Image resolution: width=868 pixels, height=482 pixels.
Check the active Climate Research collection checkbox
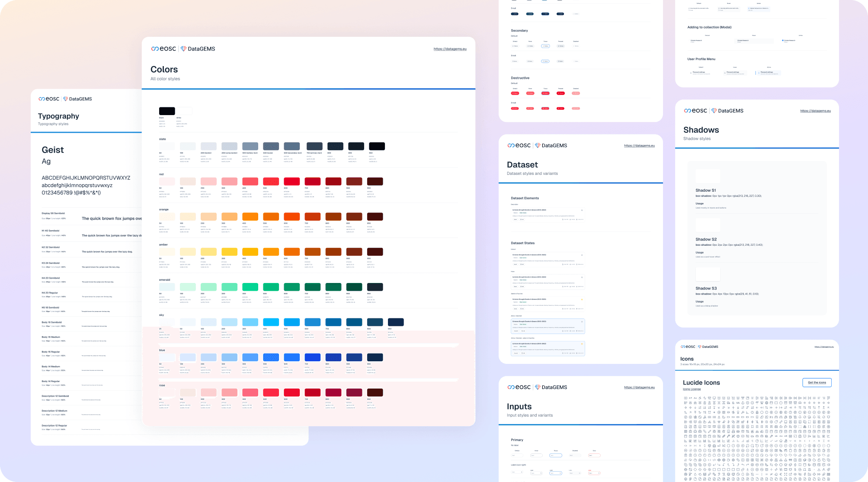click(783, 41)
